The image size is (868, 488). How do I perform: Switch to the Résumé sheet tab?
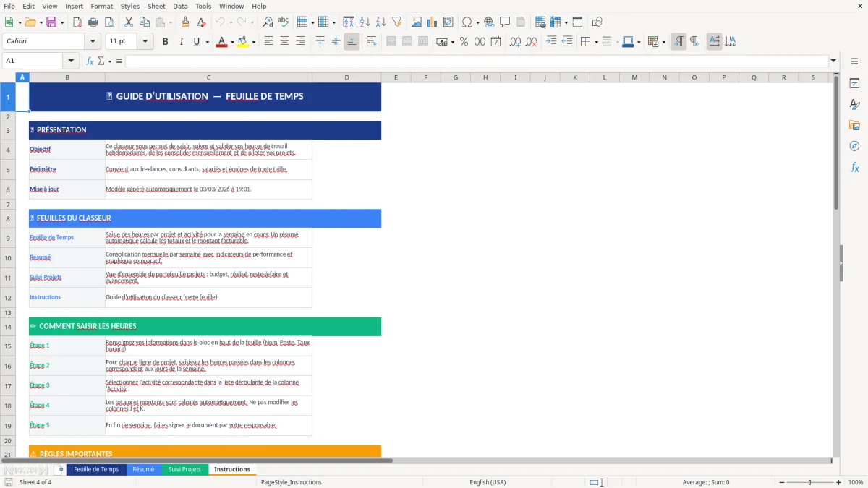point(144,469)
